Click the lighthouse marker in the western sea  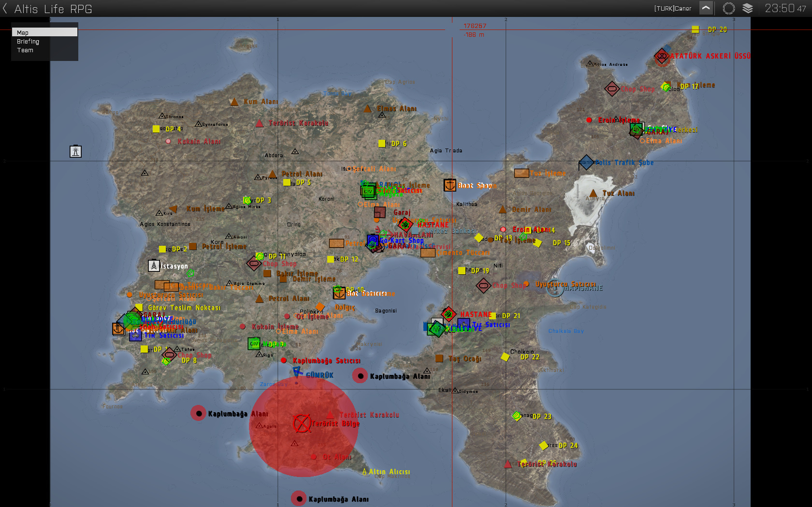[75, 151]
